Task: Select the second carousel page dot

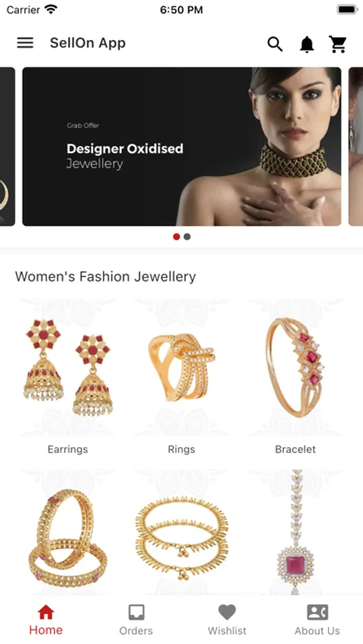Action: tap(187, 237)
